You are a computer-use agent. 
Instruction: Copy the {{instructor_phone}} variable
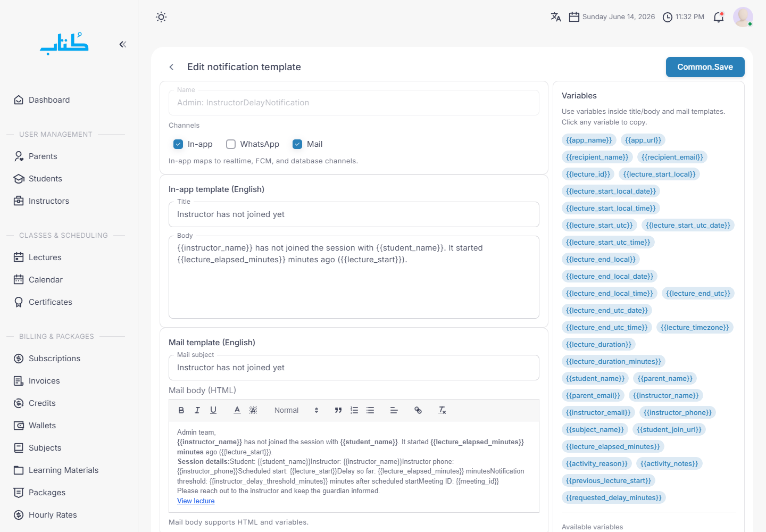click(x=678, y=413)
